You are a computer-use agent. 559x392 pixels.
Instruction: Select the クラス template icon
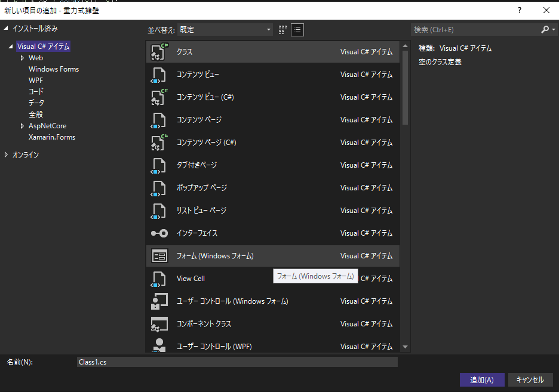pos(159,52)
